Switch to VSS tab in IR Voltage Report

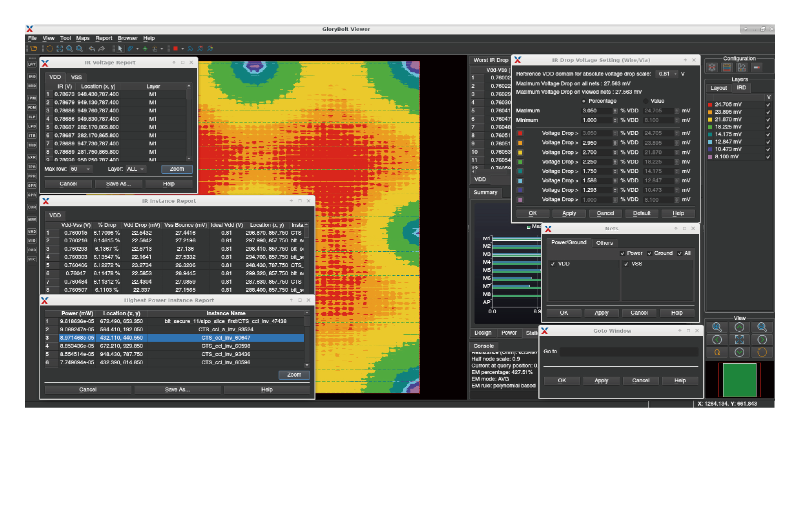point(76,77)
